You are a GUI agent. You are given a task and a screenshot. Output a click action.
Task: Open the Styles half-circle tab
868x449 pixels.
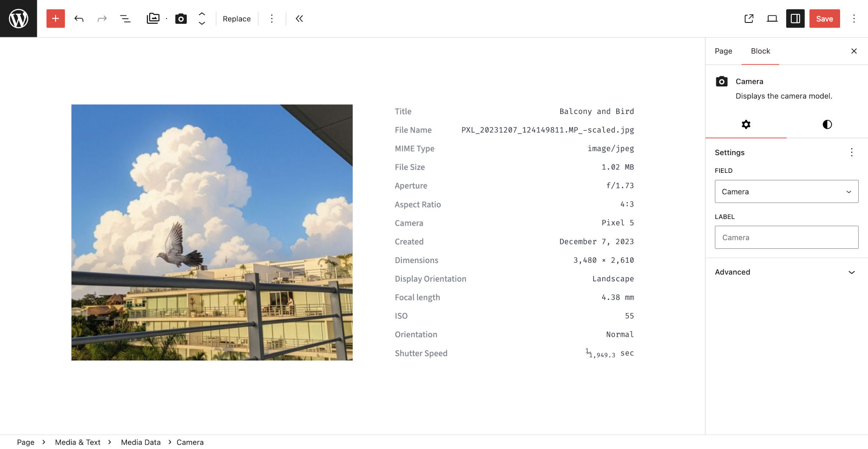827,125
